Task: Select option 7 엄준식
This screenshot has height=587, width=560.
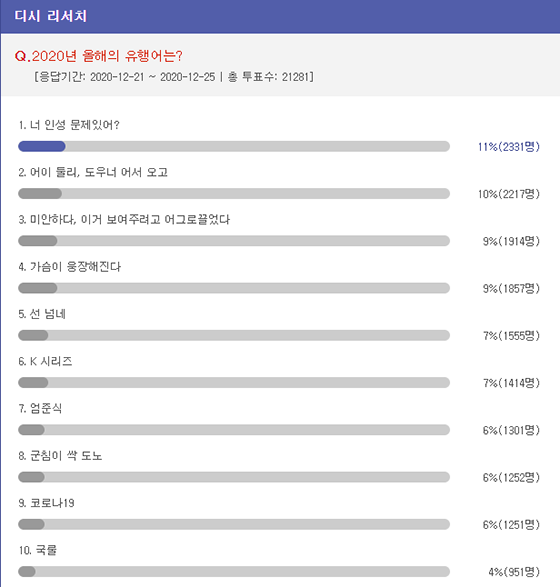Action: [40, 408]
